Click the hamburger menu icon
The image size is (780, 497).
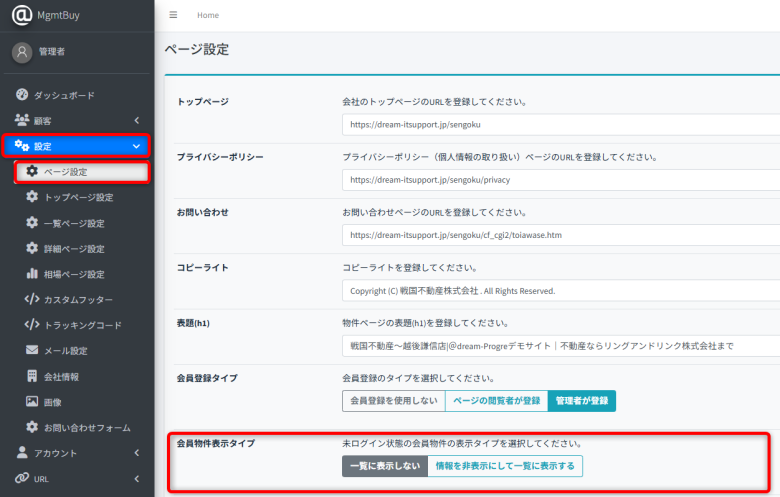174,15
